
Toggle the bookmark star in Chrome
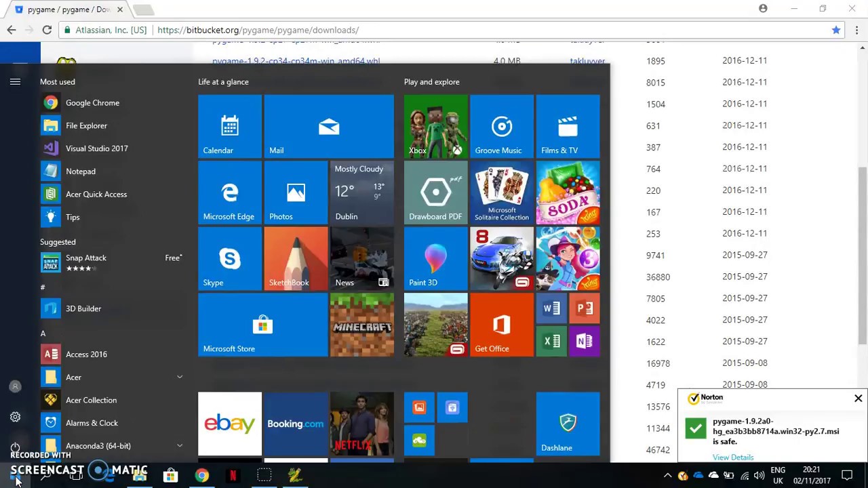(836, 30)
